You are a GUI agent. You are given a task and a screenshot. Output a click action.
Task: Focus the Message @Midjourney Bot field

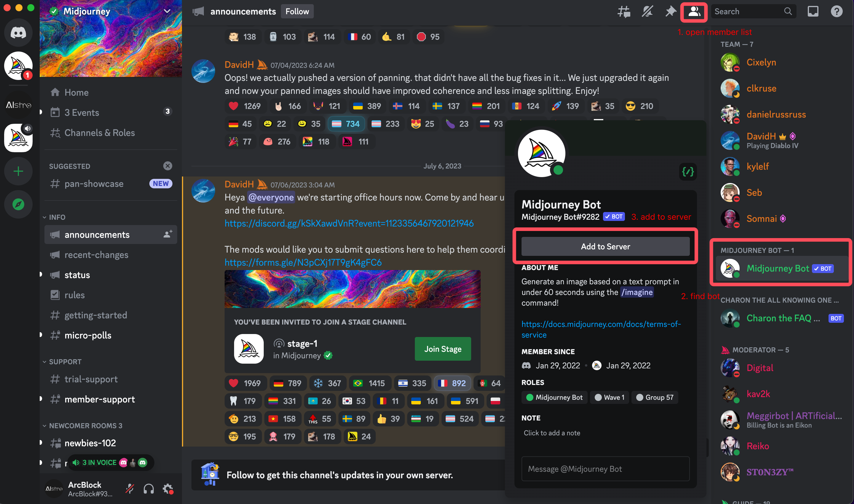[605, 469]
